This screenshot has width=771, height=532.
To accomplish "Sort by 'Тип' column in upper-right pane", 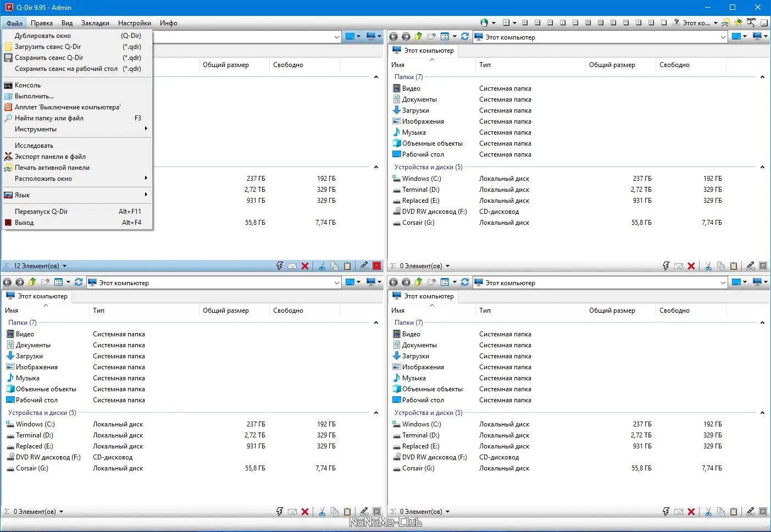I will pos(530,65).
